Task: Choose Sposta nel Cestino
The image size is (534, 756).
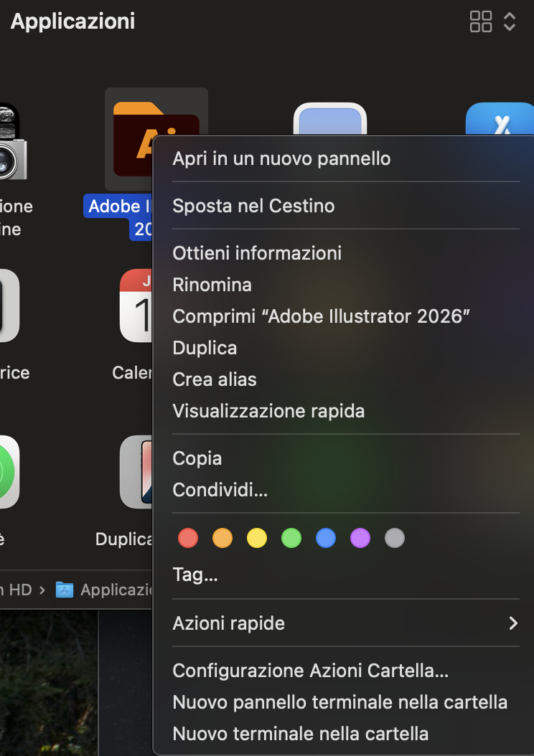Action: (x=253, y=206)
